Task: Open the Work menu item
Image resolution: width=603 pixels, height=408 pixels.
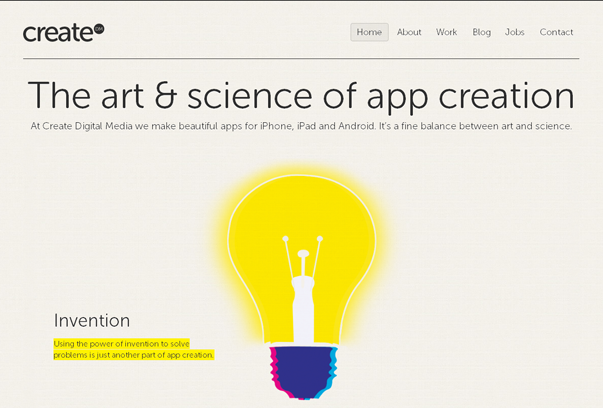Action: [446, 32]
